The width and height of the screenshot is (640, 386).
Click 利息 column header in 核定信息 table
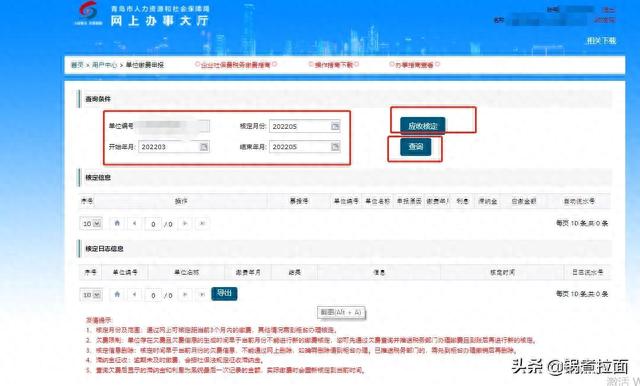(x=462, y=201)
